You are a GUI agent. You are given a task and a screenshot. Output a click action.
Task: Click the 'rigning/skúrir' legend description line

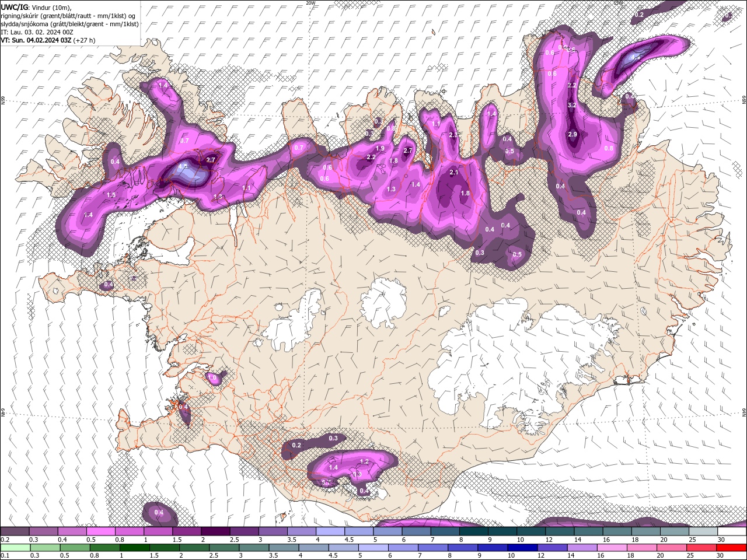(68, 15)
